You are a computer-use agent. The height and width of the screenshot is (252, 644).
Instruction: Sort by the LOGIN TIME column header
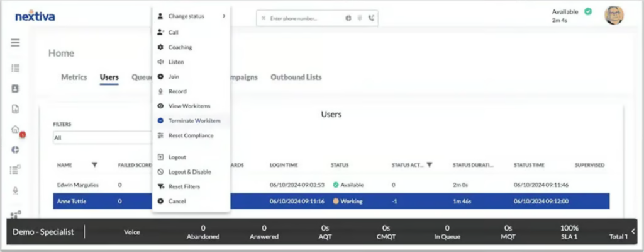tap(284, 165)
